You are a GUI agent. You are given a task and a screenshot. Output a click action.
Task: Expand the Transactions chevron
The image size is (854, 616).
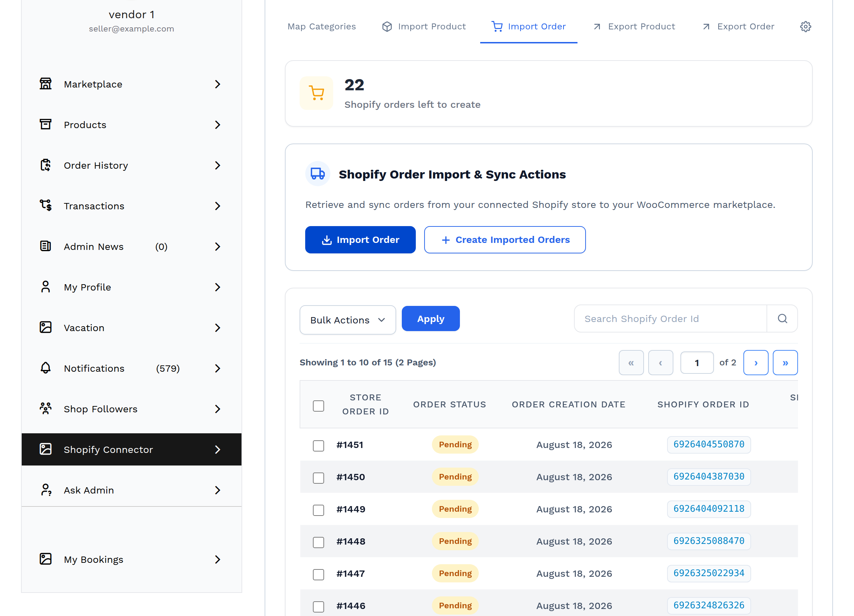[x=218, y=205]
